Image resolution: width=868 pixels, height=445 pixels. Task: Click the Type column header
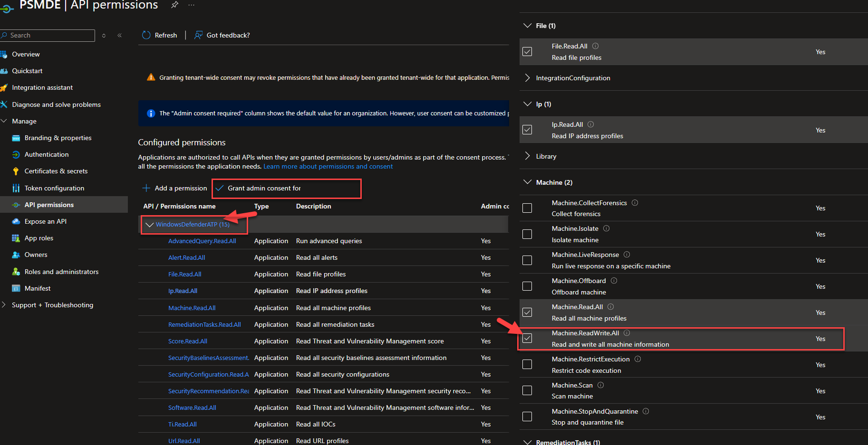(261, 207)
